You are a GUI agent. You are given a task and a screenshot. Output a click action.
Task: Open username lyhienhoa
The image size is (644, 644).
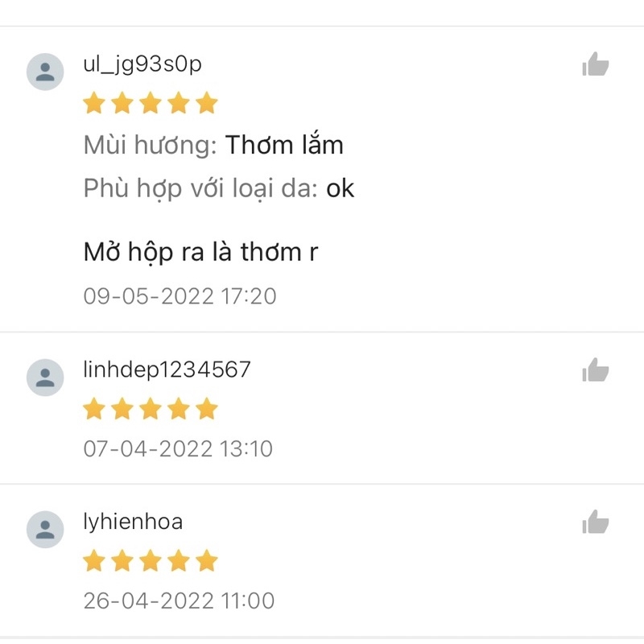click(133, 522)
